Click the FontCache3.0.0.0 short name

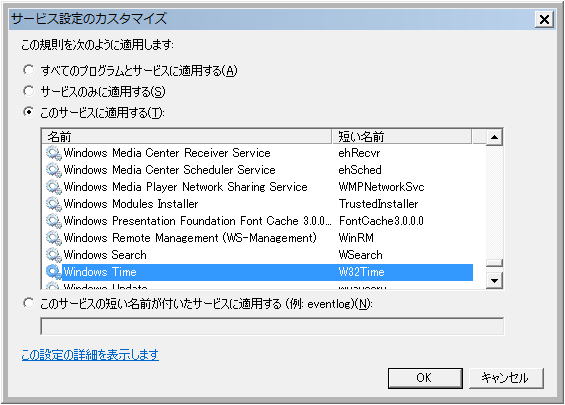tap(381, 221)
